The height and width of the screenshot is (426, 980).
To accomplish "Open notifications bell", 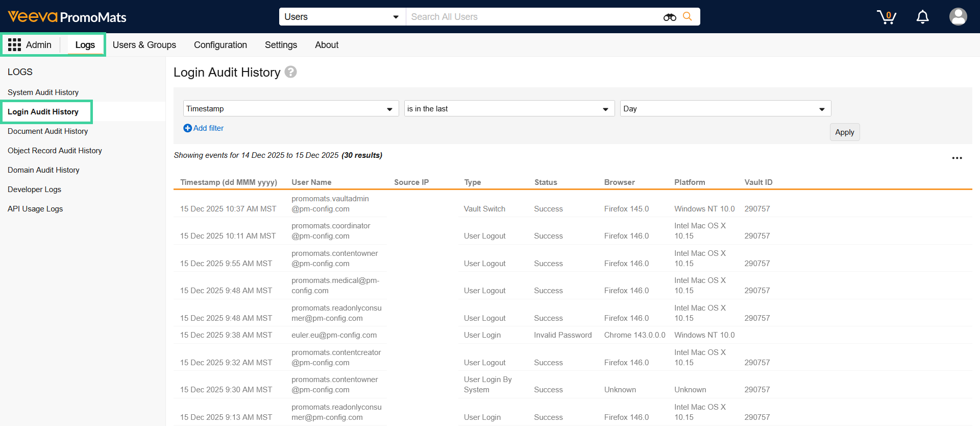I will click(x=922, y=17).
